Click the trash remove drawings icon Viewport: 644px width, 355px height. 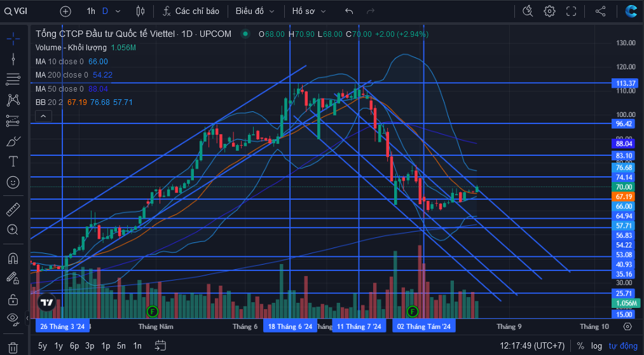tap(13, 347)
